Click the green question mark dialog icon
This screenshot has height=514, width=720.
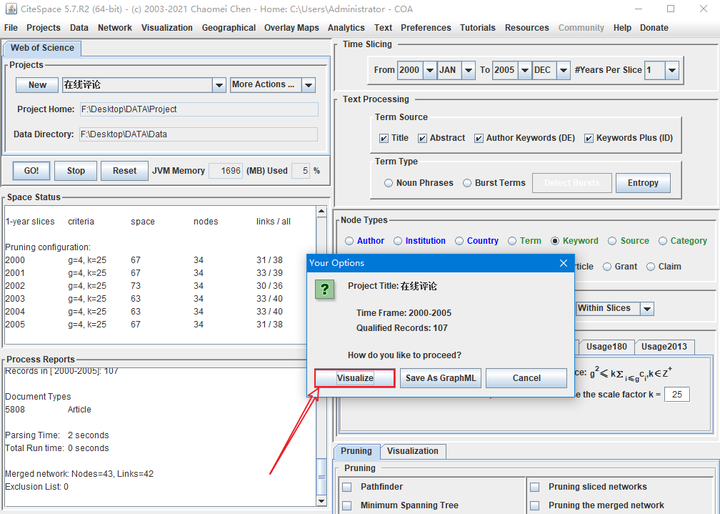(324, 289)
